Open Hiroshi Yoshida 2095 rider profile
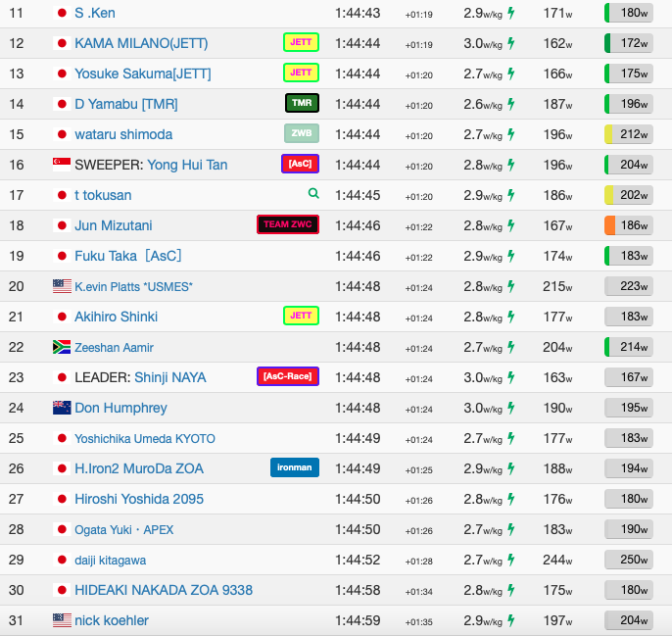 pyautogui.click(x=139, y=499)
